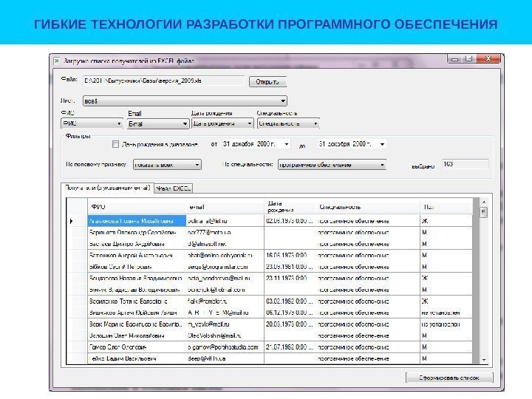Click the Excel app icon in title bar
The image size is (532, 399).
(x=57, y=61)
